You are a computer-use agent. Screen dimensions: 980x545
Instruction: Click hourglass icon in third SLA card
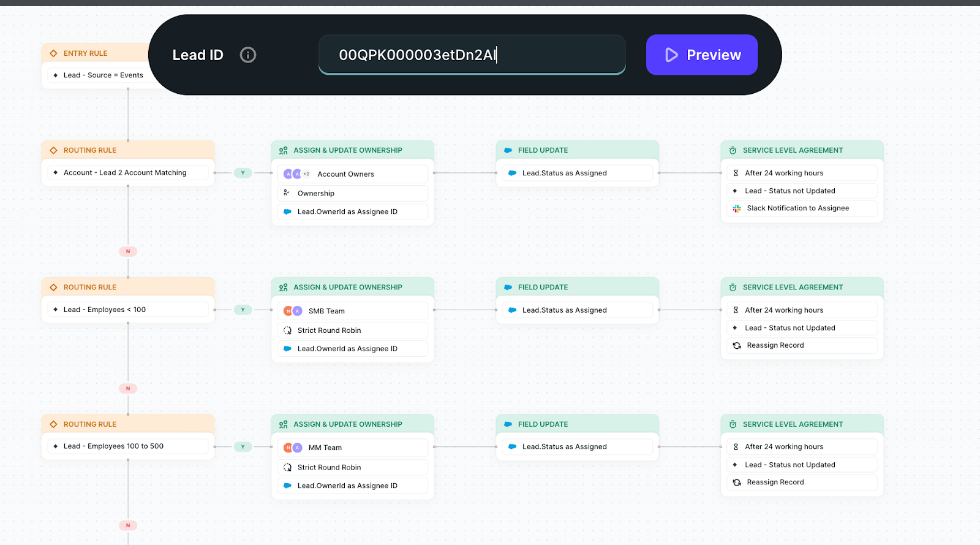tap(736, 447)
